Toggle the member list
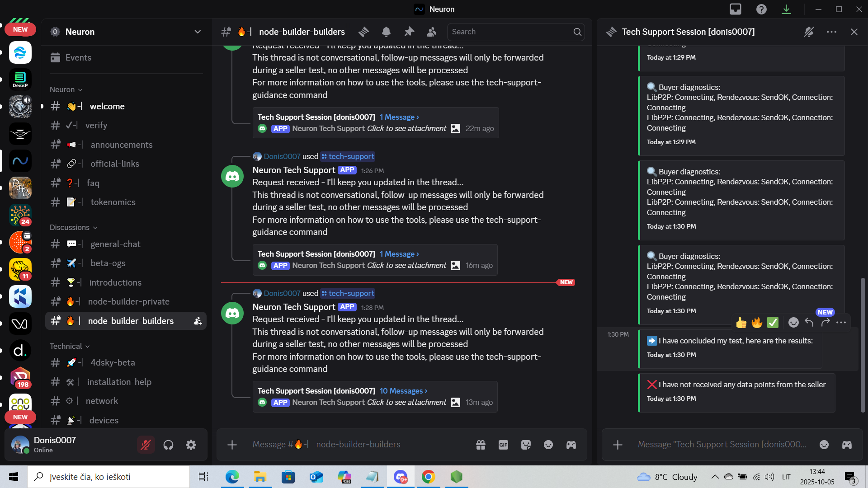 tap(431, 32)
